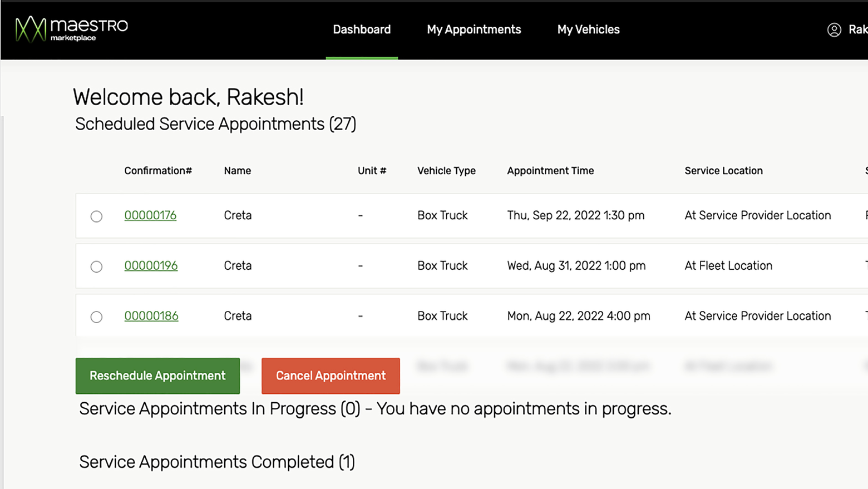Expand the Service Appointments Completed section
Viewport: 868px width, 489px height.
(x=216, y=462)
